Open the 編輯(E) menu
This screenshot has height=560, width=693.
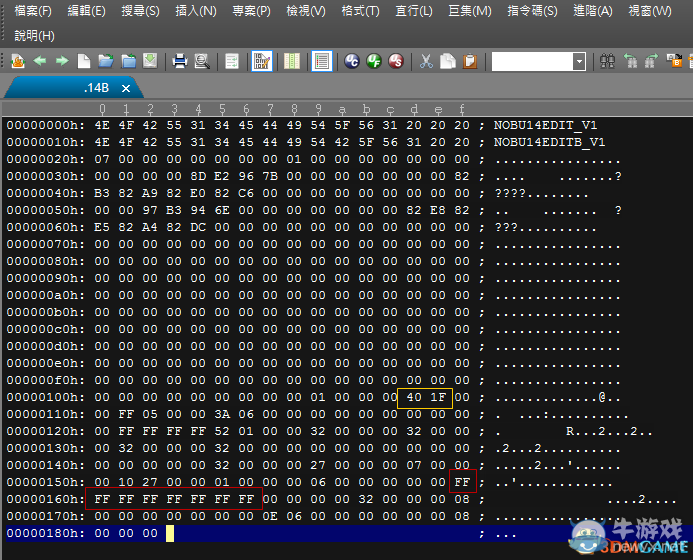(86, 11)
